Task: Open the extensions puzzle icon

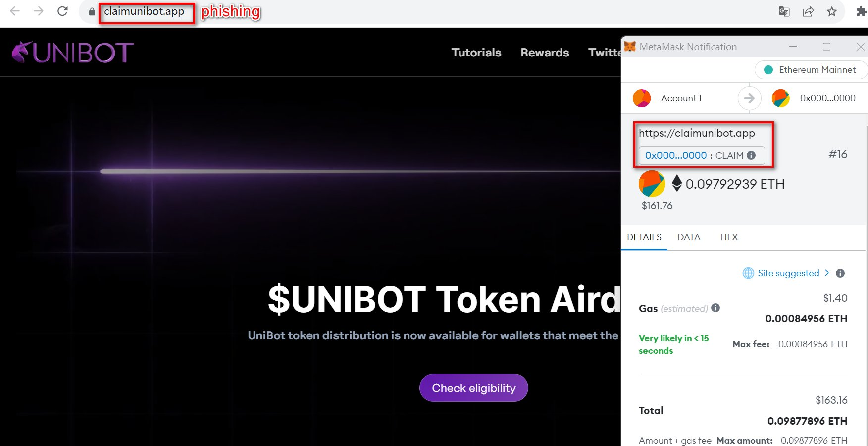Action: tap(862, 11)
